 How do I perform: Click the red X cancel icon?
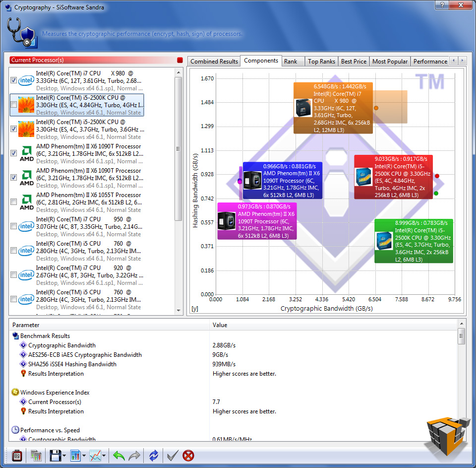[x=188, y=456]
